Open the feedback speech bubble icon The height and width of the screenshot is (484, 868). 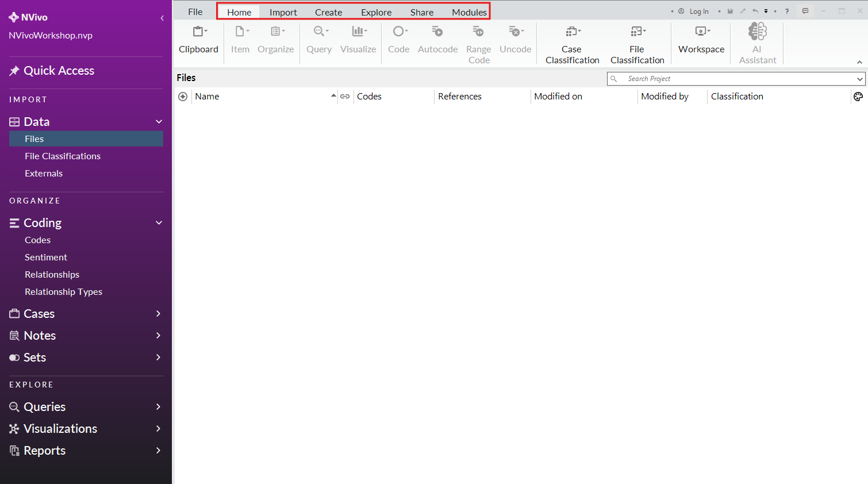(x=805, y=11)
